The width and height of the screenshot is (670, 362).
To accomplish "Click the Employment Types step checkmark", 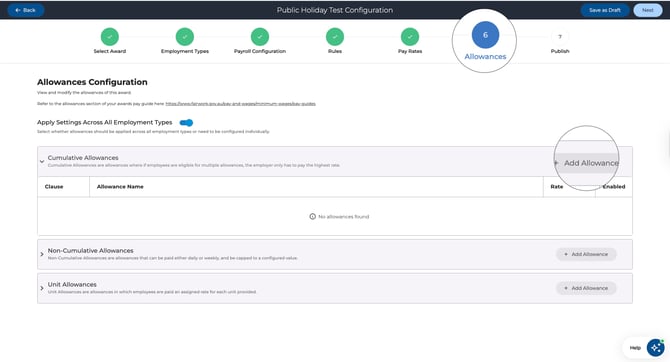I will coord(185,37).
